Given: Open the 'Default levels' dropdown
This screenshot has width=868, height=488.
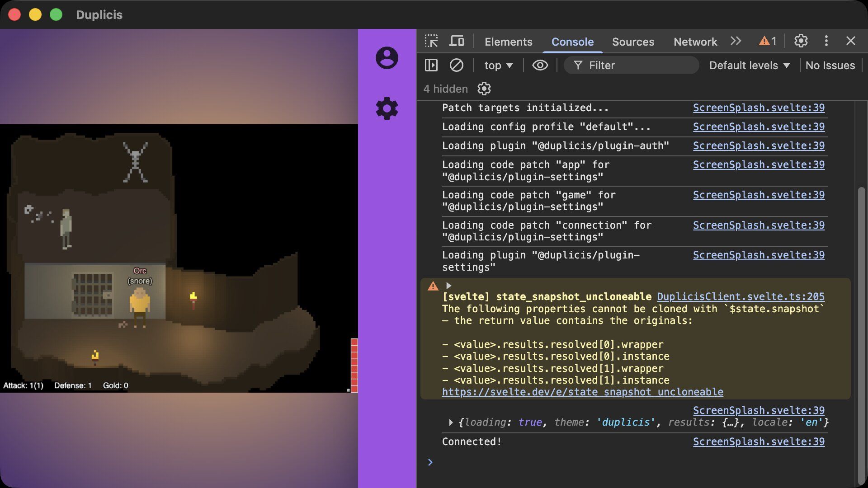Looking at the screenshot, I should (748, 65).
